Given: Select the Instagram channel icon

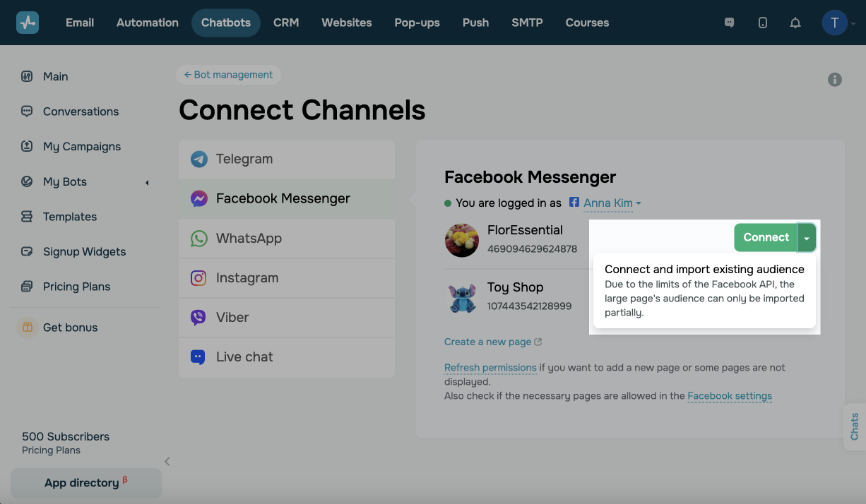Looking at the screenshot, I should (199, 277).
